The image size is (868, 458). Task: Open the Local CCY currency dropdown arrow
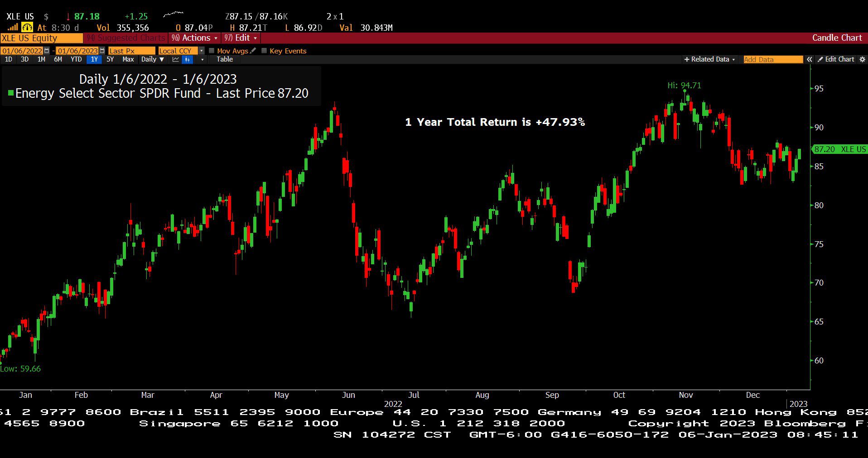201,51
